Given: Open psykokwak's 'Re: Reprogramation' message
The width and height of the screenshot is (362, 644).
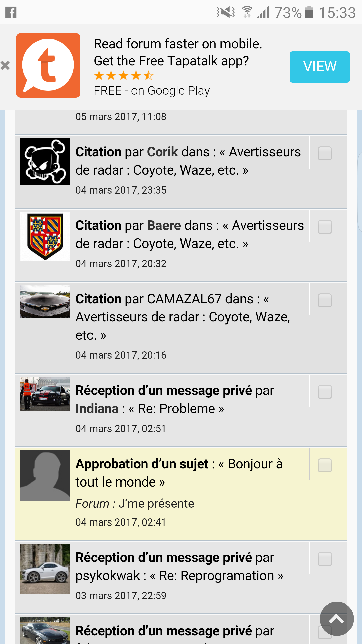Looking at the screenshot, I should 179,567.
